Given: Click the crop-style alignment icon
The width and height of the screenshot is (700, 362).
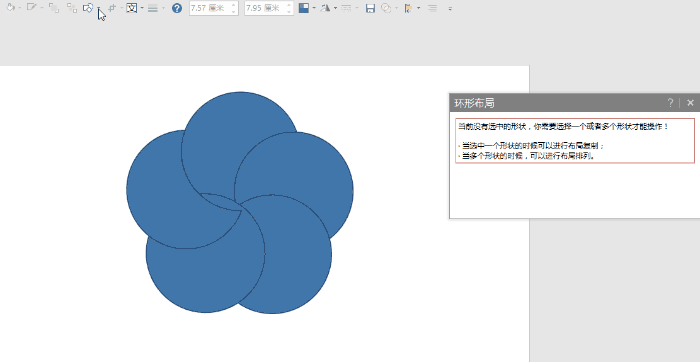Looking at the screenshot, I should pos(112,8).
